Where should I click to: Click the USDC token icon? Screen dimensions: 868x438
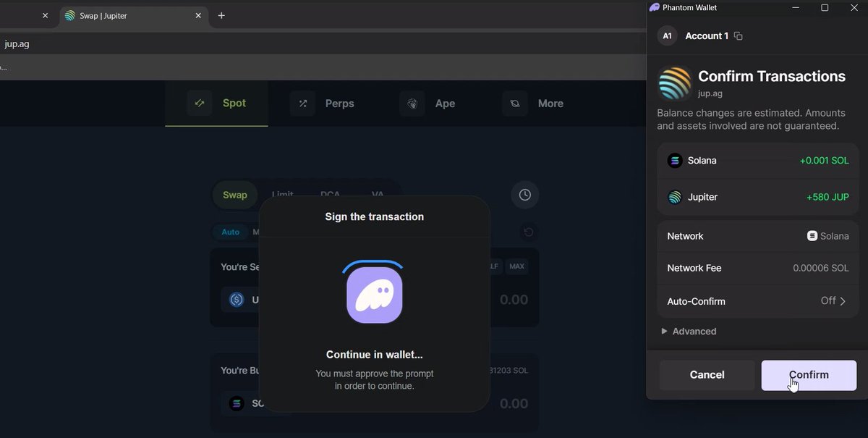coord(237,300)
